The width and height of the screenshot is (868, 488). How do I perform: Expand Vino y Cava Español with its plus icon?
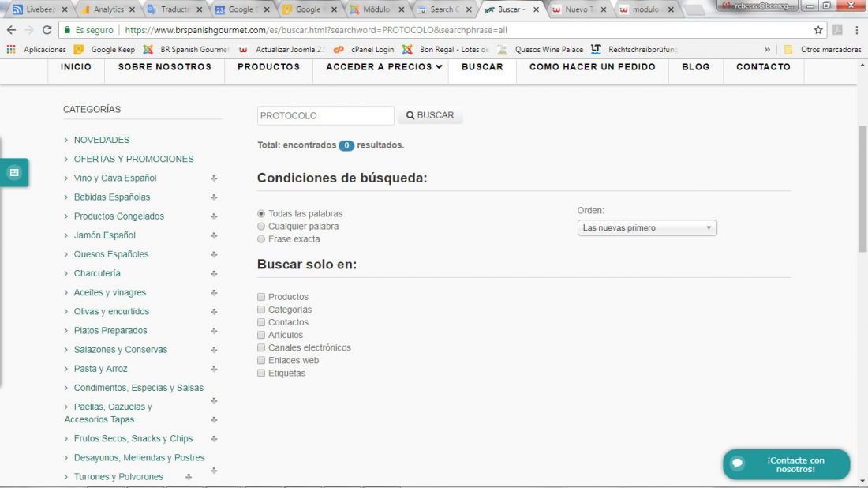click(214, 178)
